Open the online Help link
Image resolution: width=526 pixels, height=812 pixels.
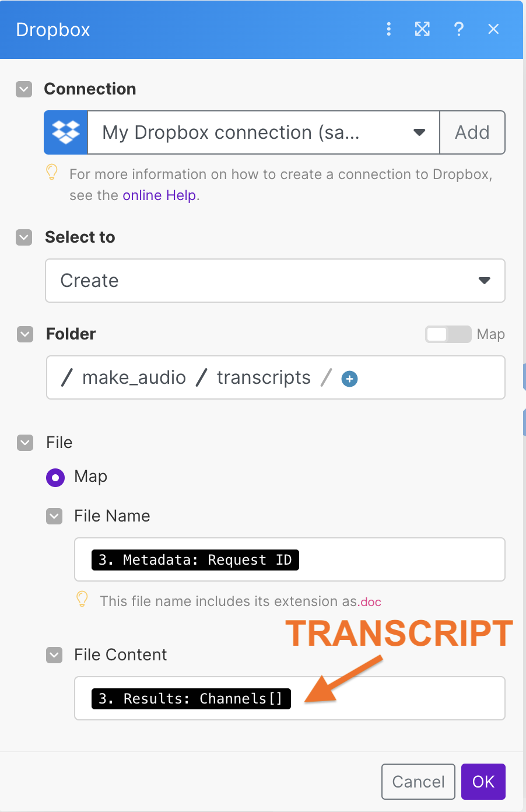[159, 195]
